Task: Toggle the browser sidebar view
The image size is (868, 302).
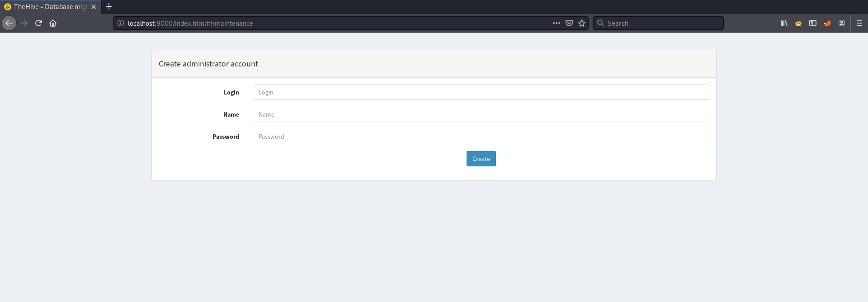Action: (x=813, y=23)
